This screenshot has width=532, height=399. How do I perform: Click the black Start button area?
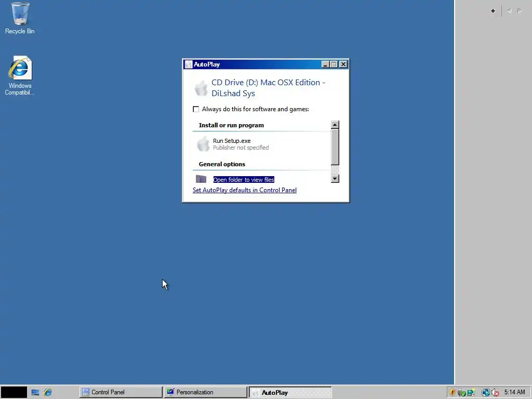(x=14, y=392)
